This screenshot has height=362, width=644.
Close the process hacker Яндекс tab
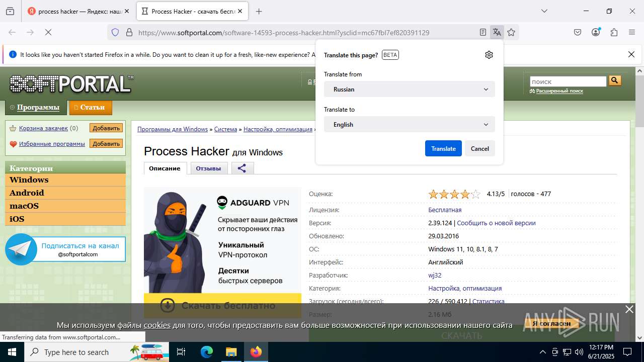(x=127, y=11)
